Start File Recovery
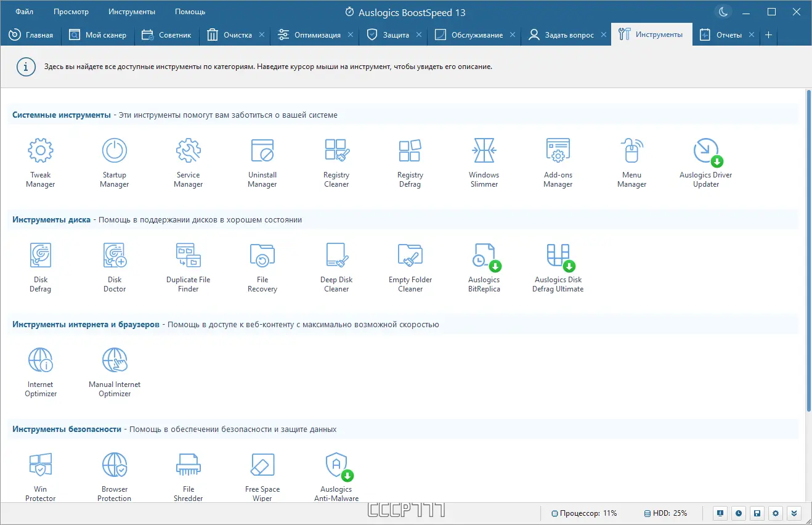Viewport: 812px width, 525px height. 262,268
